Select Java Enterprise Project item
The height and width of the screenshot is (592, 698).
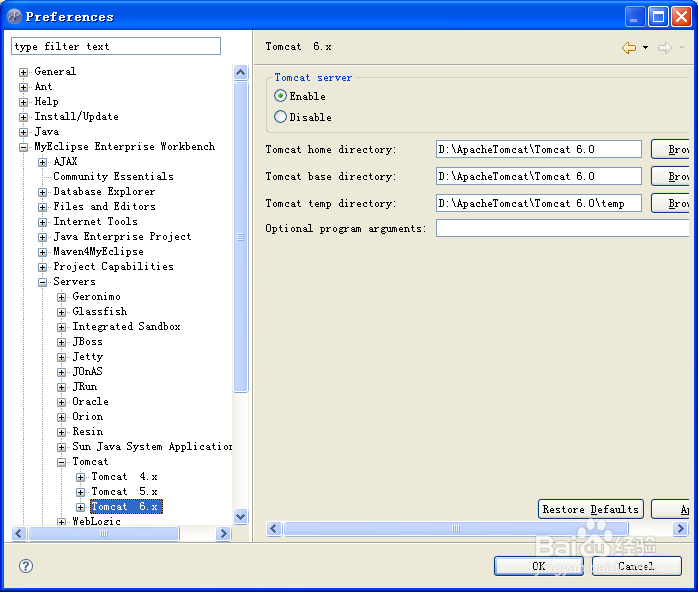tap(122, 236)
